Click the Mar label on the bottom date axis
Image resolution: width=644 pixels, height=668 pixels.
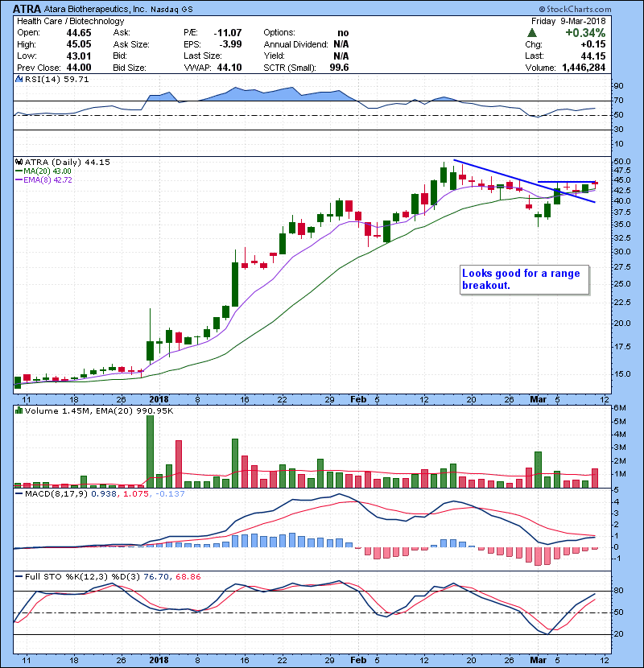[x=538, y=660]
